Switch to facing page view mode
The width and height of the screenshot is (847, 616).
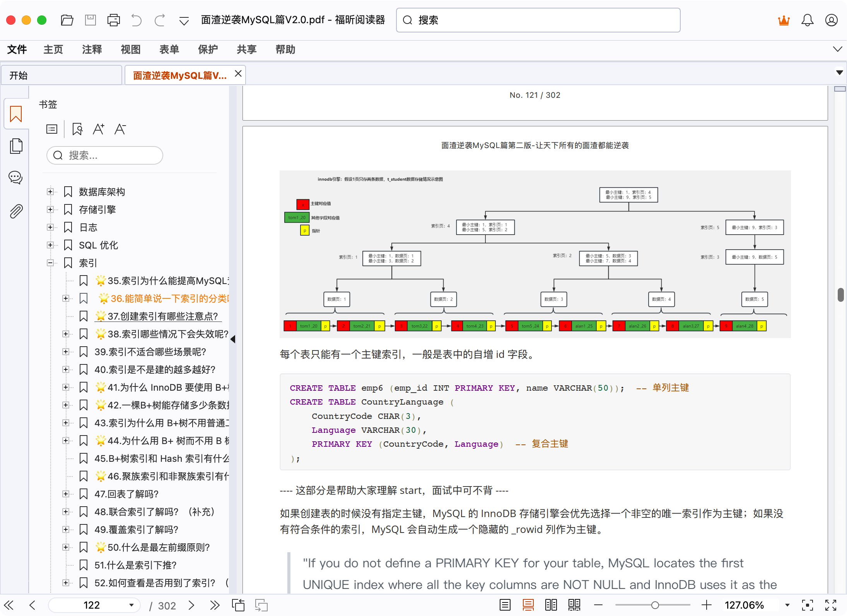(551, 605)
